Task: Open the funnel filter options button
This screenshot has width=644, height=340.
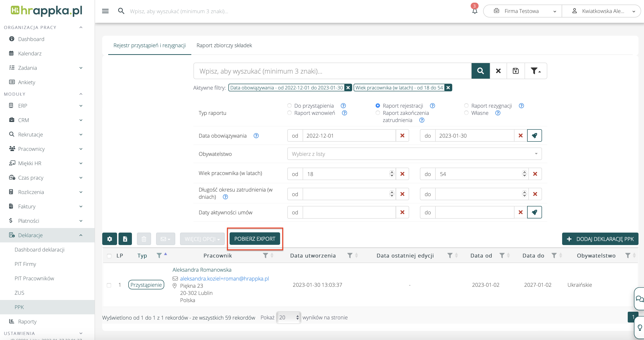Action: pos(535,71)
